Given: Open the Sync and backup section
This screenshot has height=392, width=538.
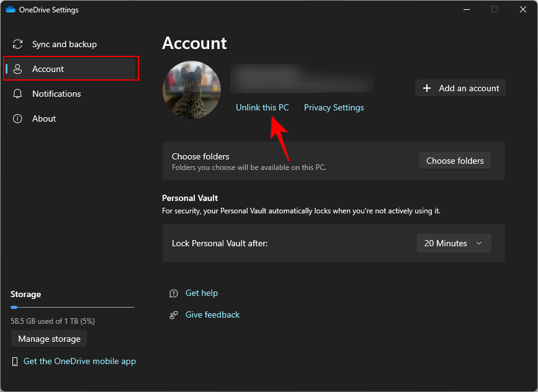Looking at the screenshot, I should [x=64, y=44].
